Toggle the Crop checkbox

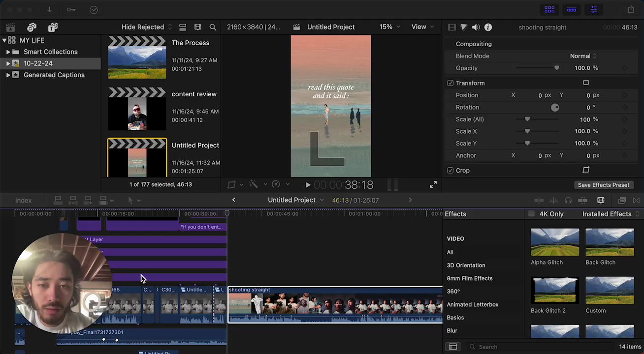pos(451,171)
